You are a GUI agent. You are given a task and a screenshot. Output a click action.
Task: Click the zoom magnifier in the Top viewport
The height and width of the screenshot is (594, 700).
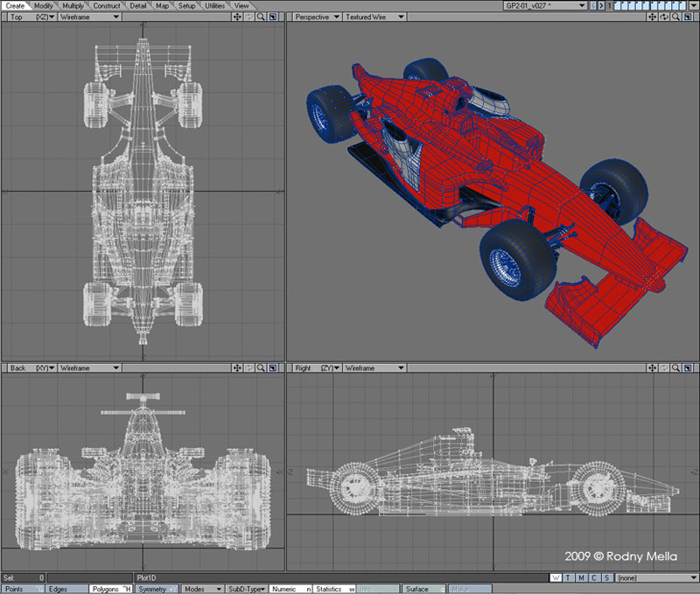coord(261,17)
